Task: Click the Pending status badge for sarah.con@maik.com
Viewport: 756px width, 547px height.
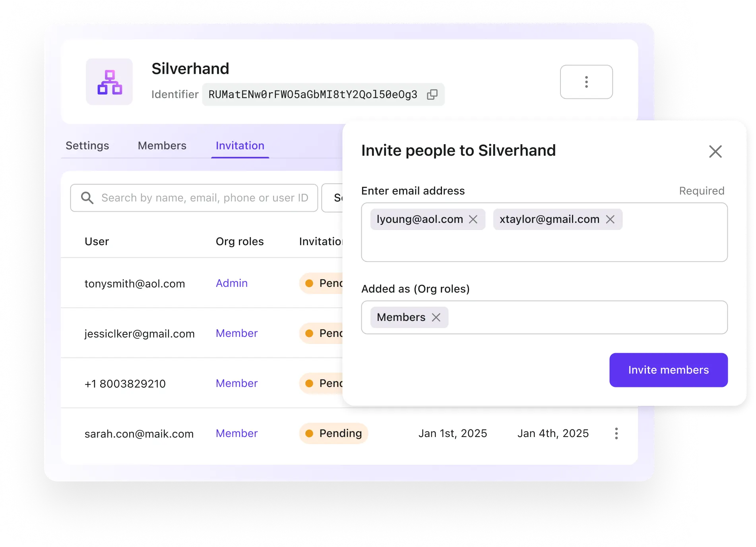Action: point(333,433)
